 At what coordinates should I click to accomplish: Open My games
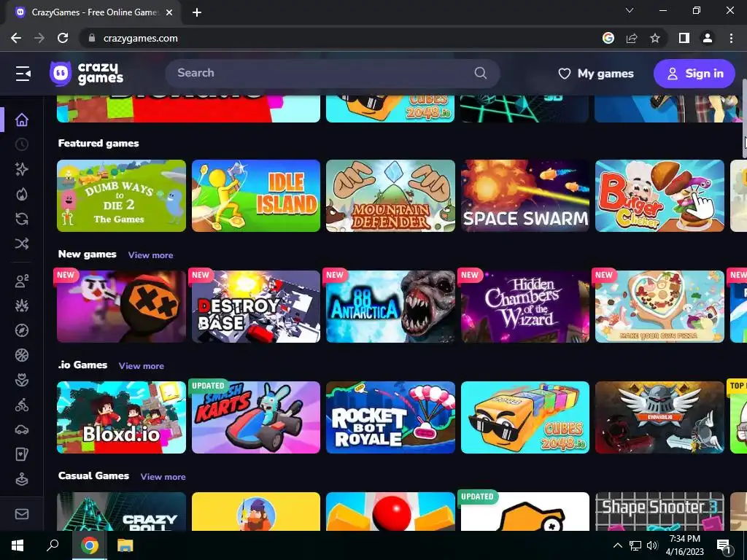(596, 74)
